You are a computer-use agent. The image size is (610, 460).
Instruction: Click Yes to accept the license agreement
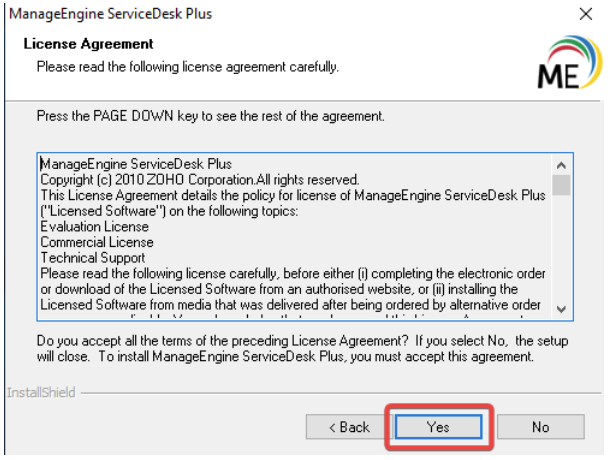(437, 427)
